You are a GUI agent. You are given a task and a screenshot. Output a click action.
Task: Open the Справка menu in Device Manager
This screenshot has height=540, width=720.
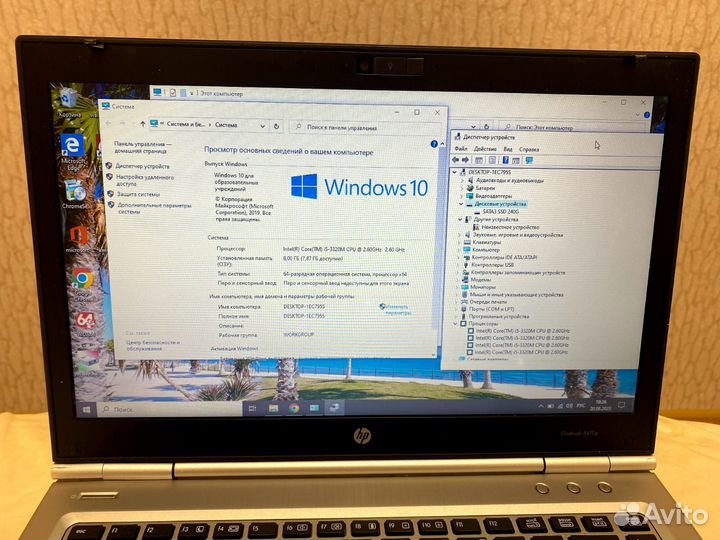point(529,149)
